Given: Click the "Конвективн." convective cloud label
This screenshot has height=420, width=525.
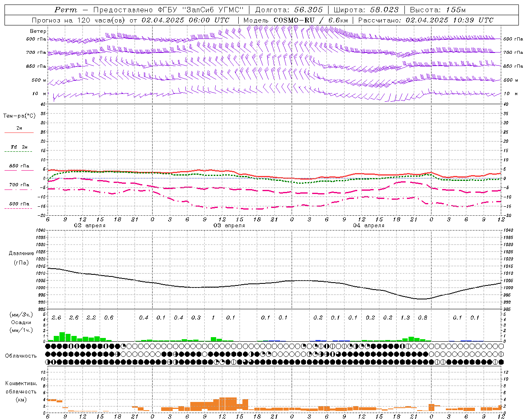Looking at the screenshot, I should 21,383.
